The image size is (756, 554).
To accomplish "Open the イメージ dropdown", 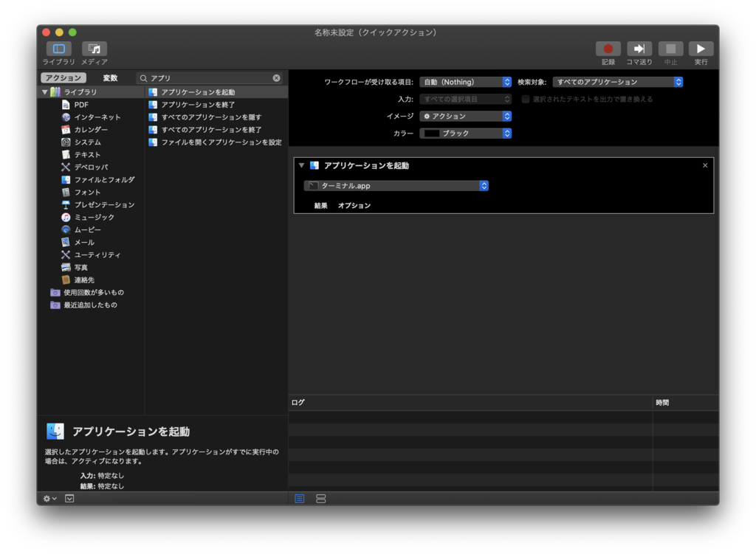I will [465, 116].
